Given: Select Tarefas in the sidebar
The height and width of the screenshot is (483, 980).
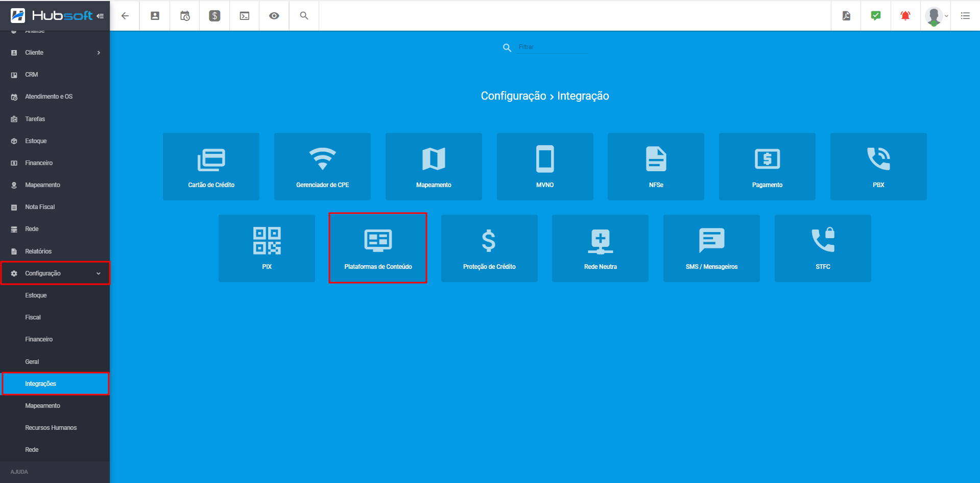Looking at the screenshot, I should coord(55,119).
